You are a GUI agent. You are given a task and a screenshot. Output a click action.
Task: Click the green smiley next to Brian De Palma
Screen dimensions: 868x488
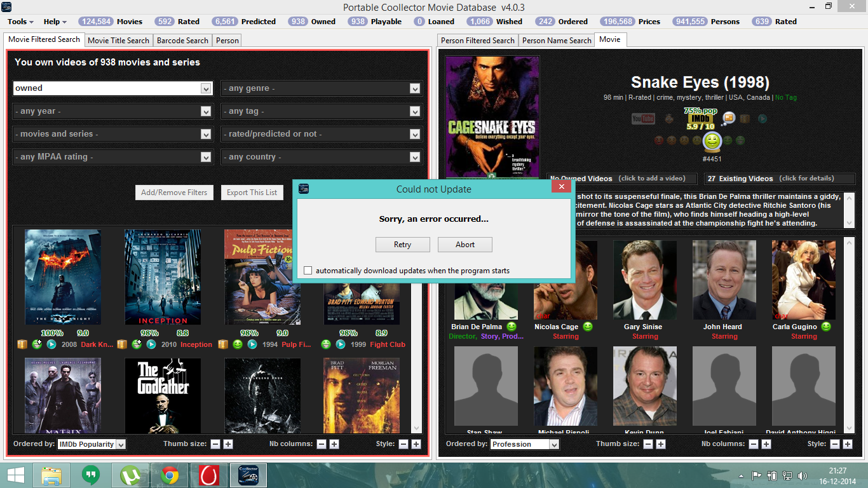click(512, 327)
